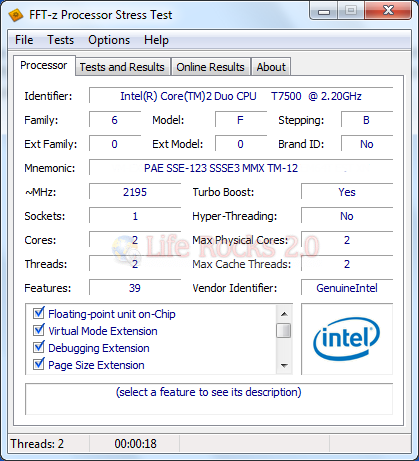Select the Floating-point unit on-Chip label
Viewport: 419px width, 461px height.
point(112,314)
